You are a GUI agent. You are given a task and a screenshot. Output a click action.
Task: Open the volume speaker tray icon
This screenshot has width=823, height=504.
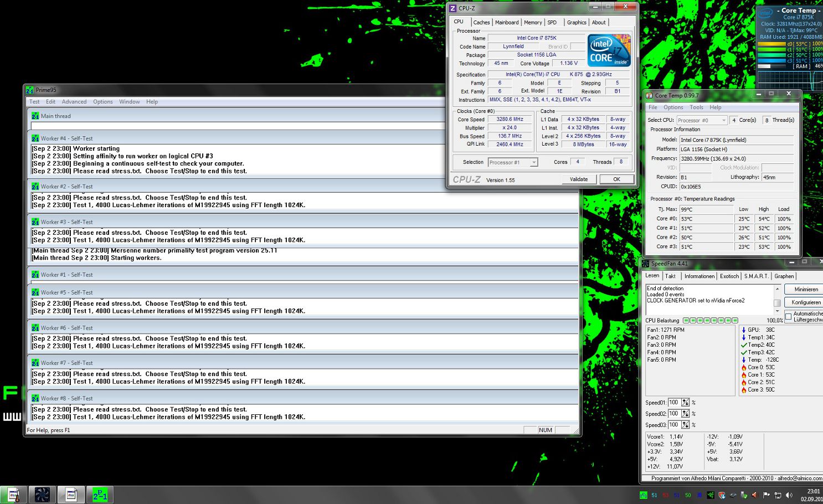[789, 495]
